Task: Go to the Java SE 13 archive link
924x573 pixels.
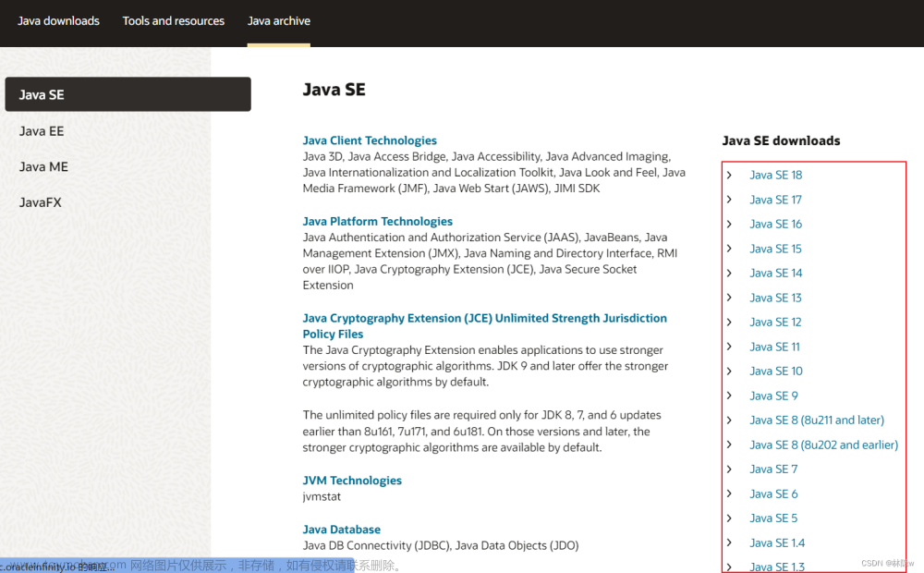Action: pos(775,298)
